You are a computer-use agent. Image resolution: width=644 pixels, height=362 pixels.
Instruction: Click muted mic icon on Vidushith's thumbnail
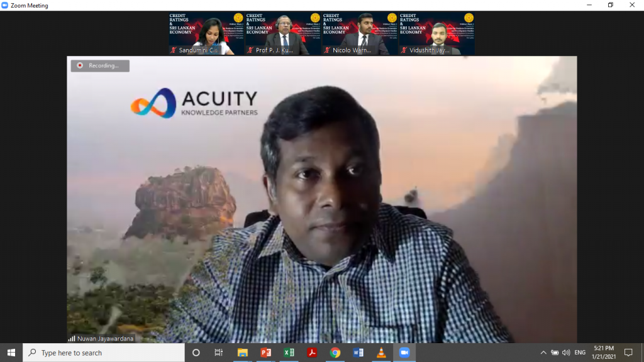(404, 50)
